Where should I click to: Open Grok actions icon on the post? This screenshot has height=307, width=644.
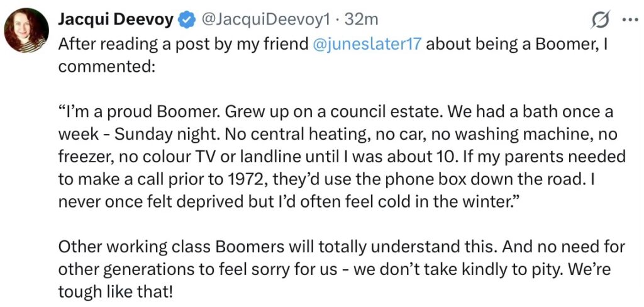(600, 20)
